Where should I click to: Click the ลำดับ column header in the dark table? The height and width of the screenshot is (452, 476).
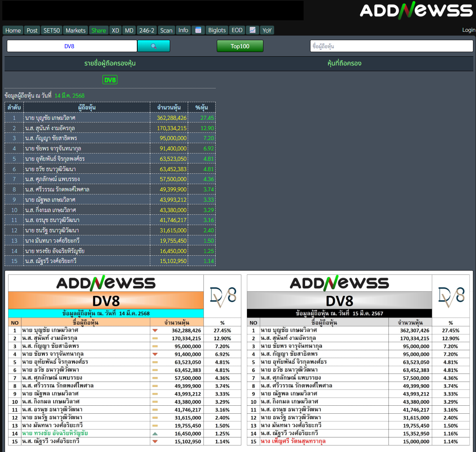pyautogui.click(x=14, y=107)
